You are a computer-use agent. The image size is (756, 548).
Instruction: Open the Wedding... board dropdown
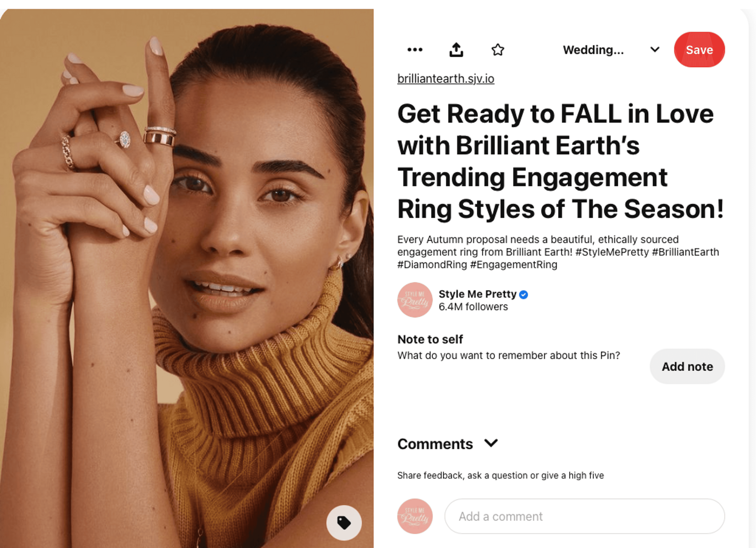[x=593, y=50]
